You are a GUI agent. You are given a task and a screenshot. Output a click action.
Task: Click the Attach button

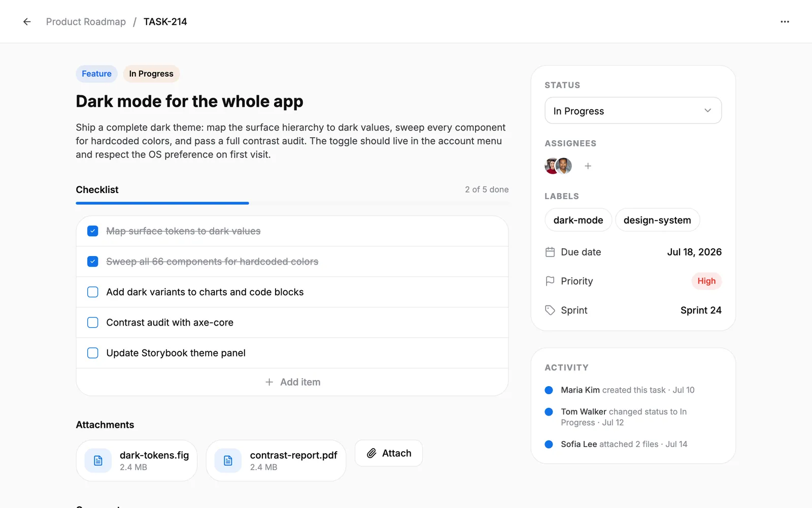pos(389,453)
